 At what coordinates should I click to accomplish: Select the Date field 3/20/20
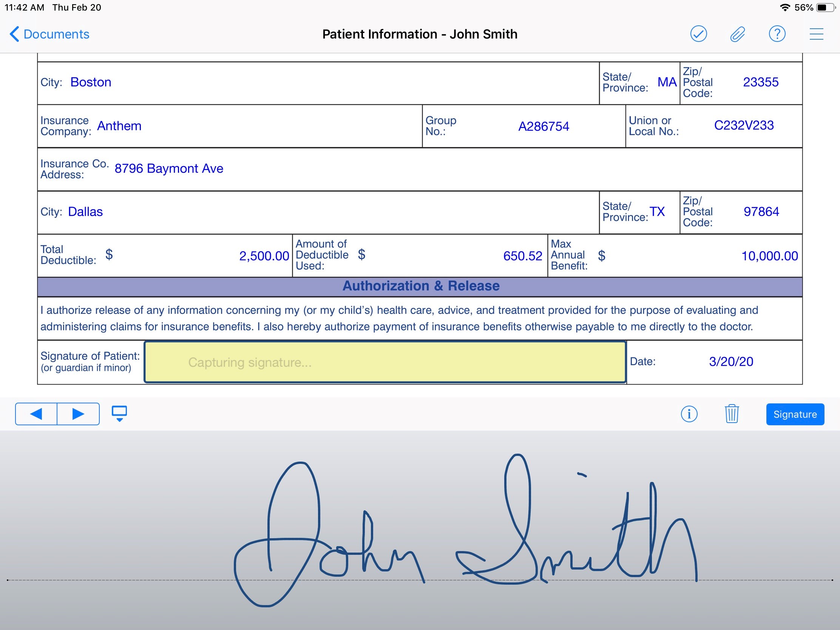[730, 361]
